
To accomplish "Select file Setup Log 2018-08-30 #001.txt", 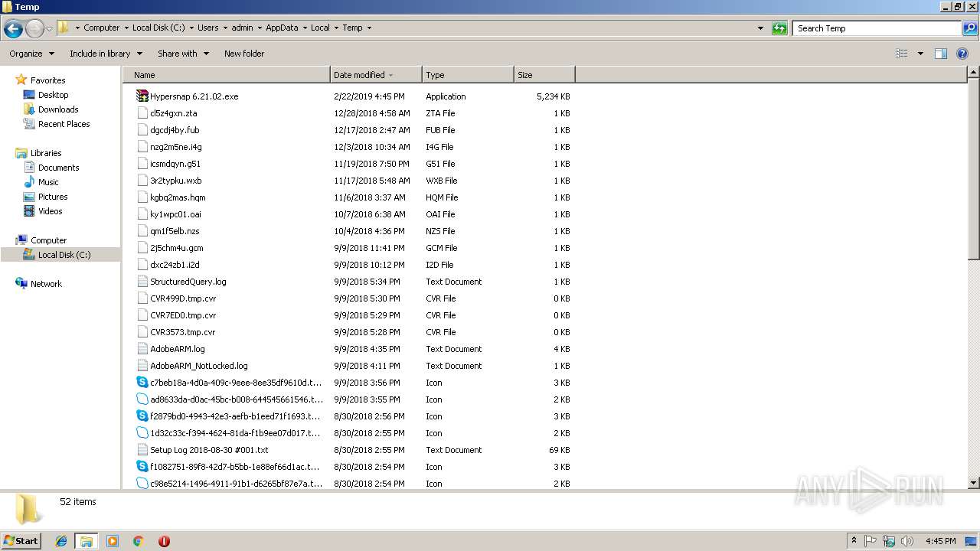I will (209, 450).
